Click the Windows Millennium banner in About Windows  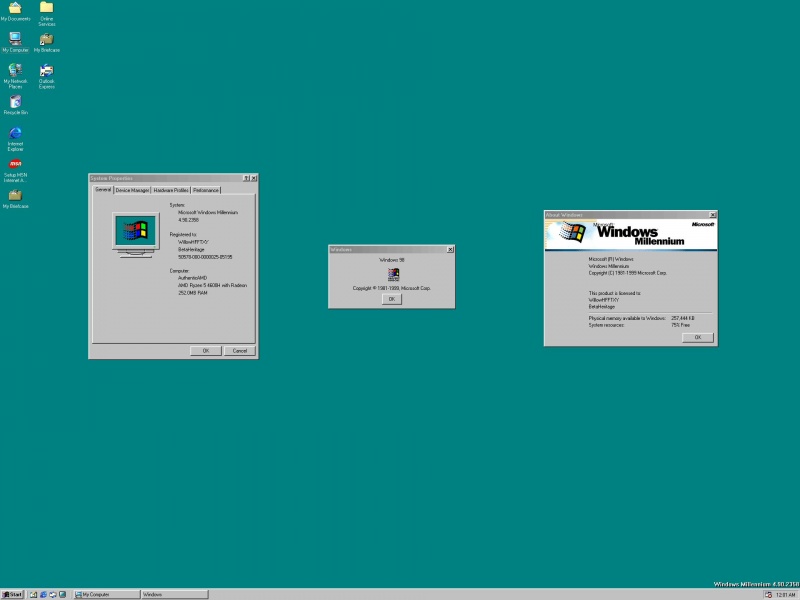tap(631, 235)
